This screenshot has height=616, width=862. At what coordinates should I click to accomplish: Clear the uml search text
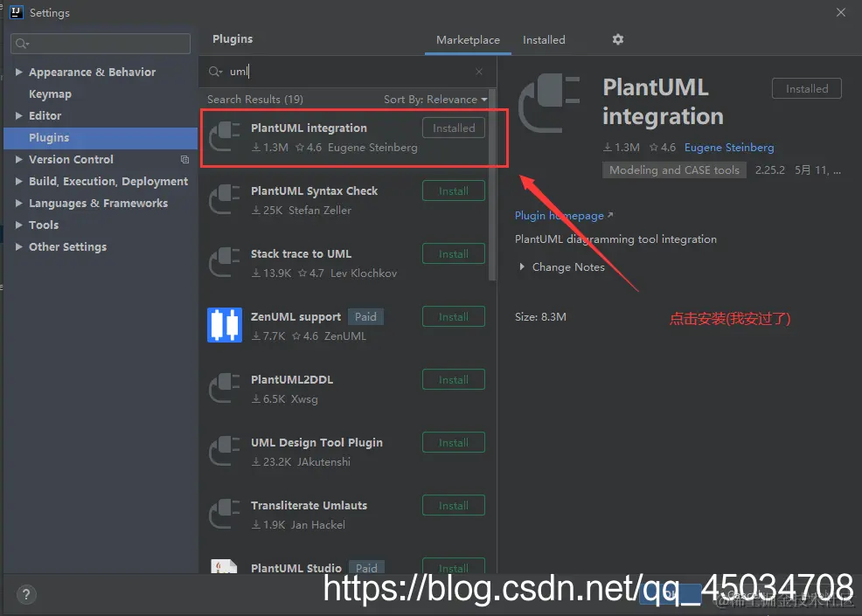pos(479,72)
